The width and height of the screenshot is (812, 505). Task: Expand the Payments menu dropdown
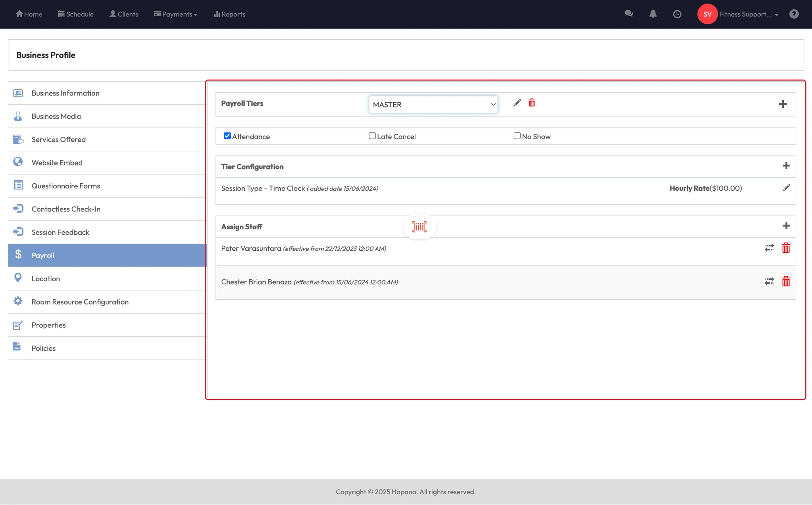(x=176, y=14)
